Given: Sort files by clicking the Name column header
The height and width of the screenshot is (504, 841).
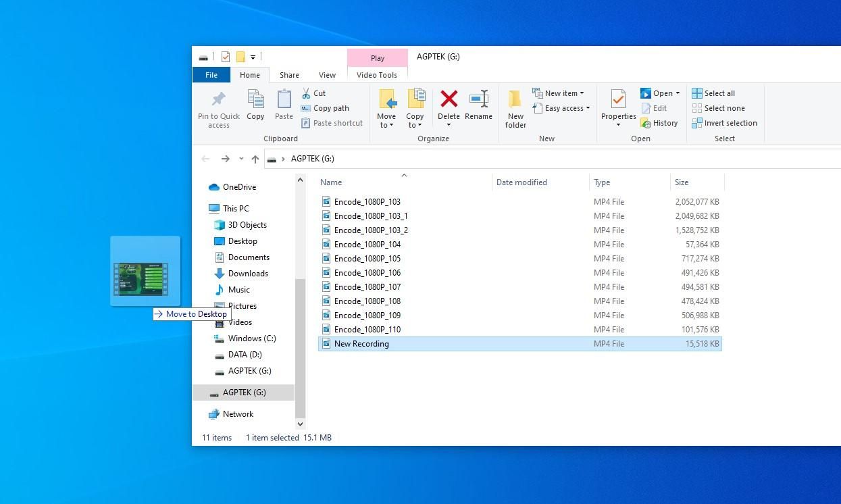Looking at the screenshot, I should click(331, 182).
